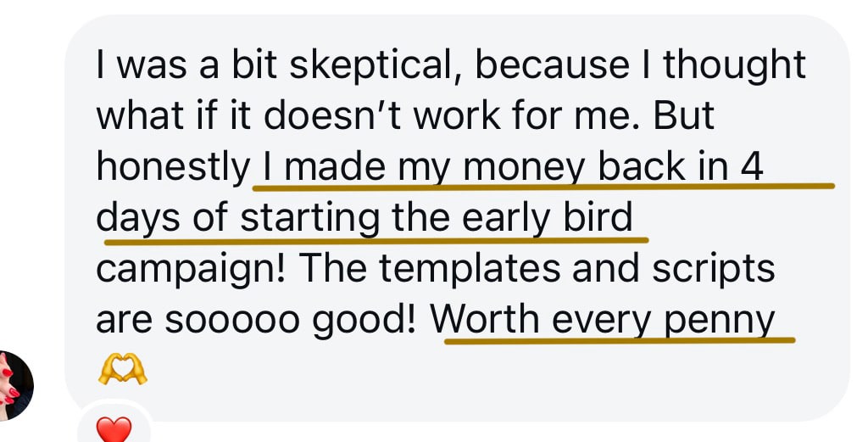Click the word "thought" on the first line
This screenshot has height=442, width=868.
point(735,66)
